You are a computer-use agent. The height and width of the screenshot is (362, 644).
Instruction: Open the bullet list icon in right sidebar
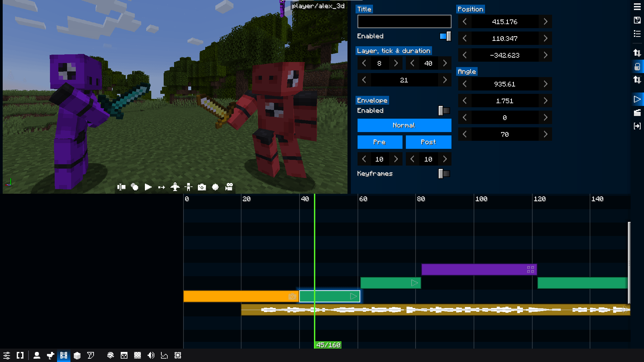(x=637, y=34)
